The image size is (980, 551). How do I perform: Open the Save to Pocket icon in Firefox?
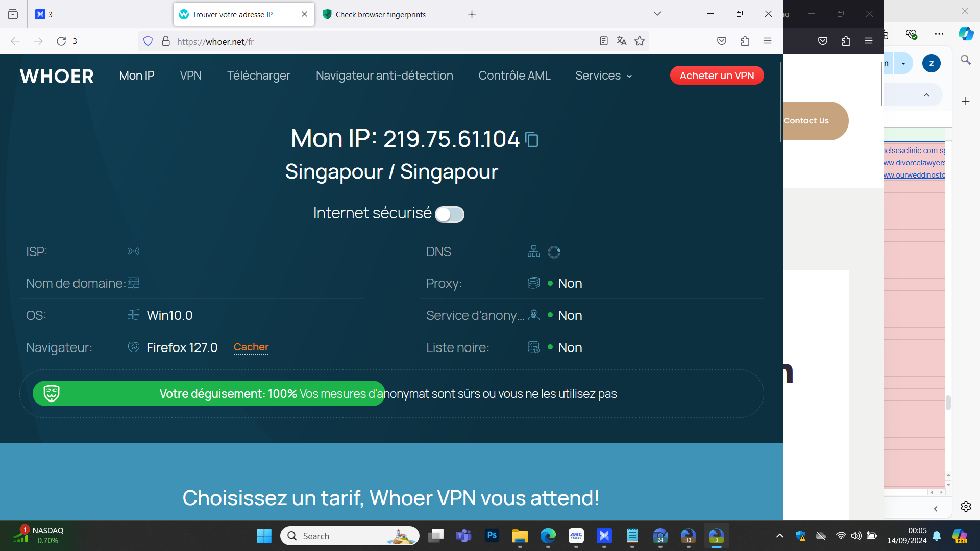[x=722, y=41]
